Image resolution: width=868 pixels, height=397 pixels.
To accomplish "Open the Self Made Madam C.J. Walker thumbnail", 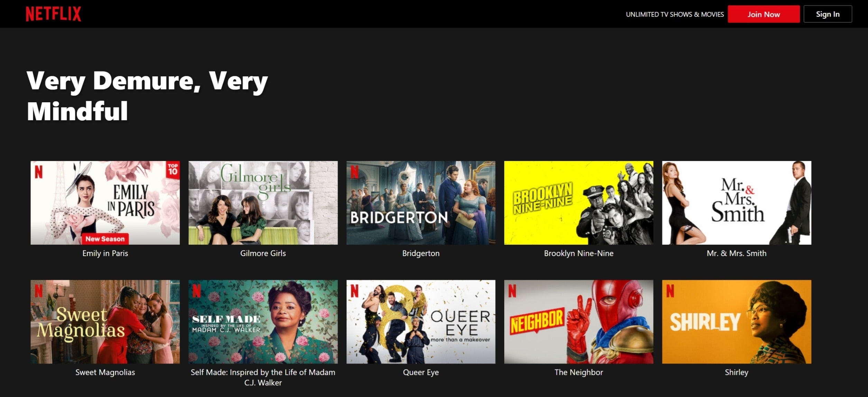I will (263, 322).
